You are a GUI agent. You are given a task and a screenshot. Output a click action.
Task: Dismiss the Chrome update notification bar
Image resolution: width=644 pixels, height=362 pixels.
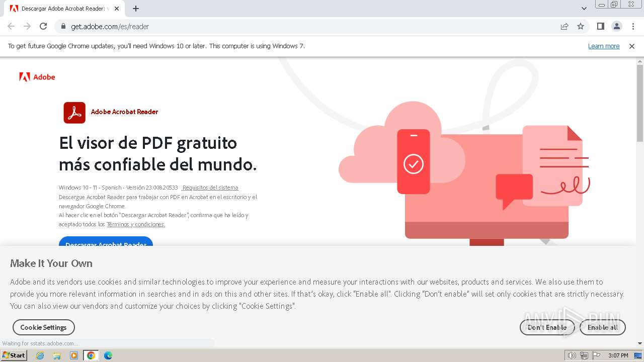pos(632,46)
